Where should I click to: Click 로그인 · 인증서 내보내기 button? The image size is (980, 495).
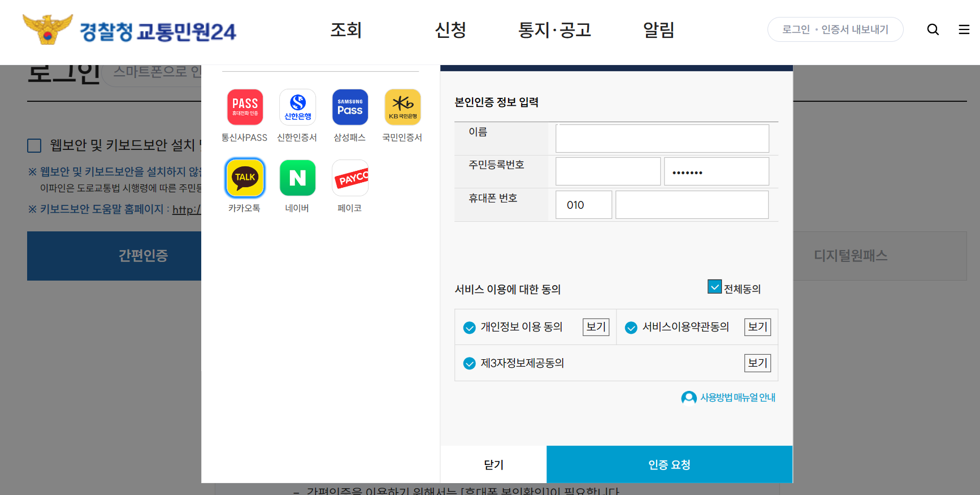click(835, 29)
